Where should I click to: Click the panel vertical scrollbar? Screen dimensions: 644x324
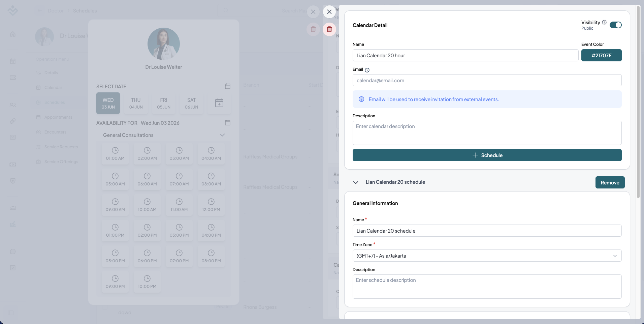(638, 101)
